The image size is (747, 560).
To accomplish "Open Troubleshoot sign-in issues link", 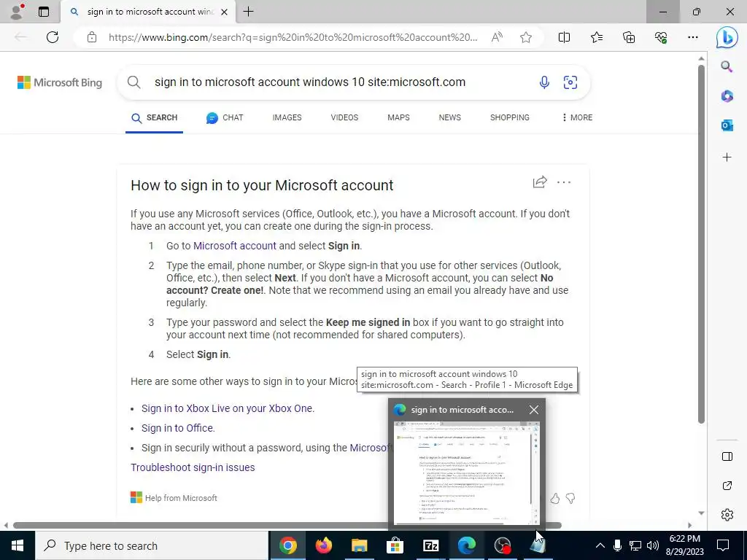I will pos(193,467).
